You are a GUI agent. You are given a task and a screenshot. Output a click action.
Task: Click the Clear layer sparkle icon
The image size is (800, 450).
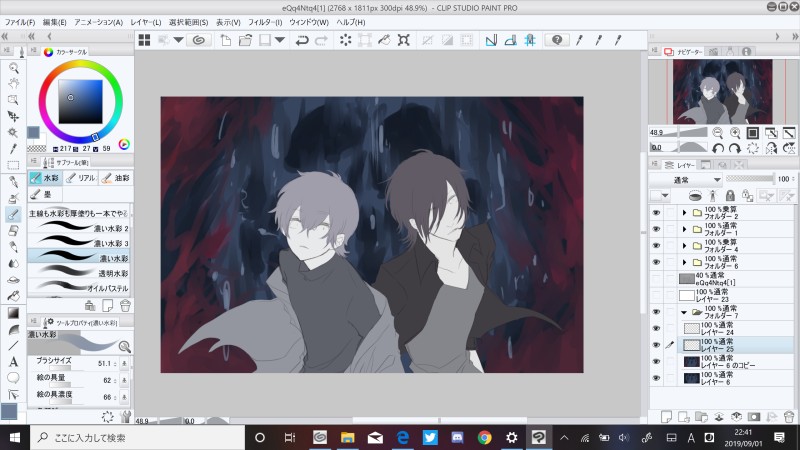click(x=345, y=40)
